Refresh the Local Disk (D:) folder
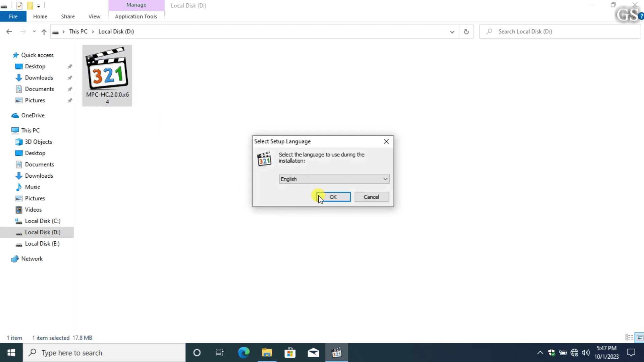The width and height of the screenshot is (644, 362). (466, 32)
